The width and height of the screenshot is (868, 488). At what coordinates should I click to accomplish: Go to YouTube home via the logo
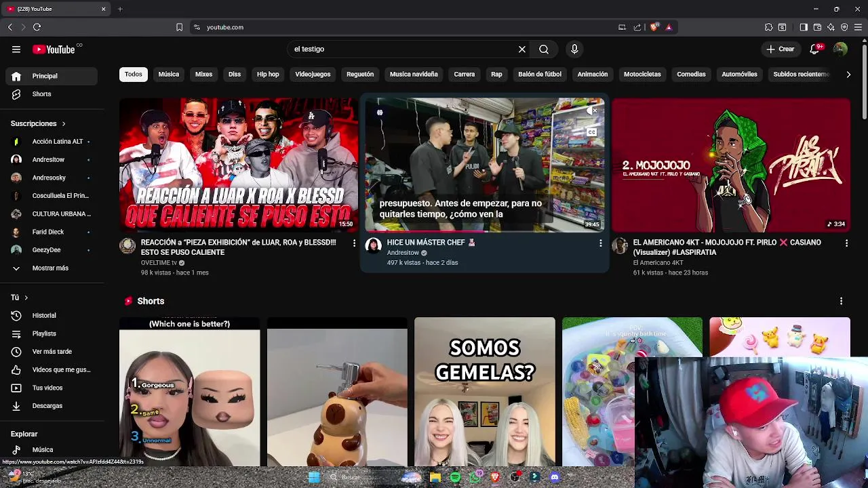(x=54, y=49)
